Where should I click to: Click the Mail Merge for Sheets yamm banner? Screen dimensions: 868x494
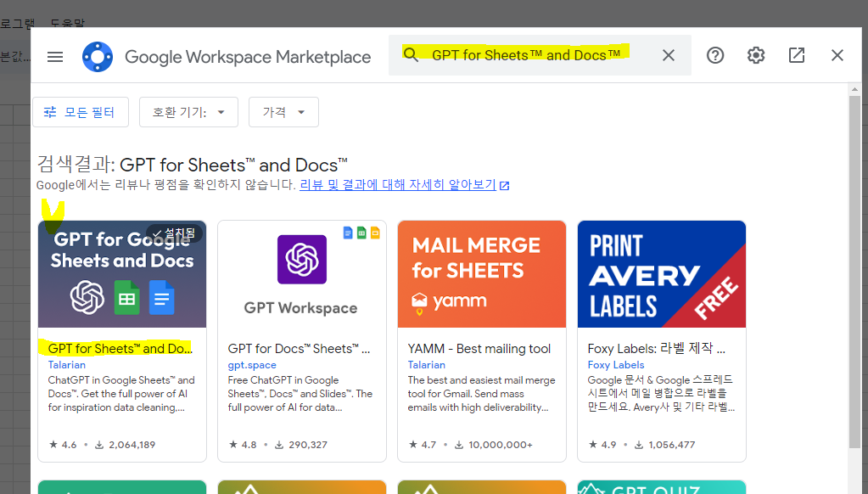[x=482, y=274]
